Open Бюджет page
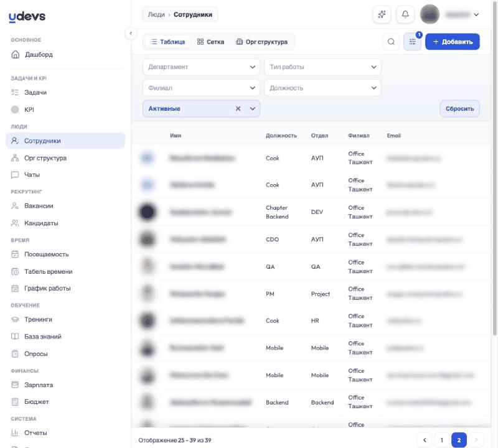The width and height of the screenshot is (498, 448). pyautogui.click(x=65, y=401)
